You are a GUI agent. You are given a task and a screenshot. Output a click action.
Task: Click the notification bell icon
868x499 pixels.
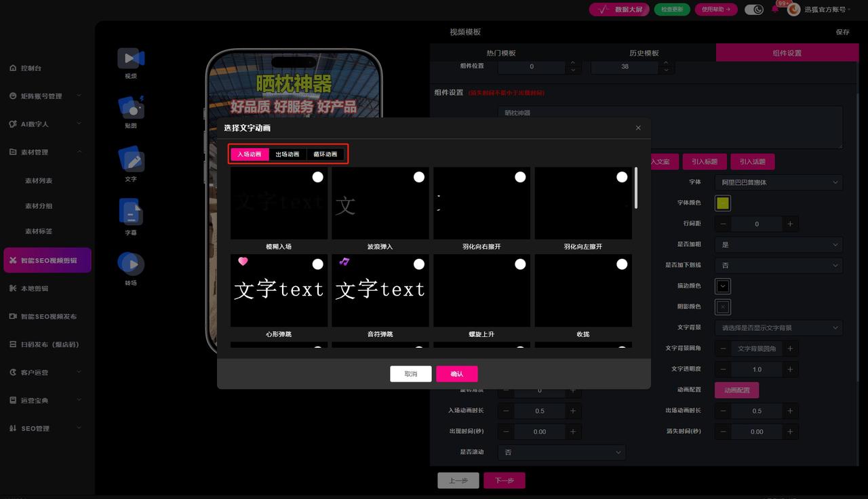[775, 9]
